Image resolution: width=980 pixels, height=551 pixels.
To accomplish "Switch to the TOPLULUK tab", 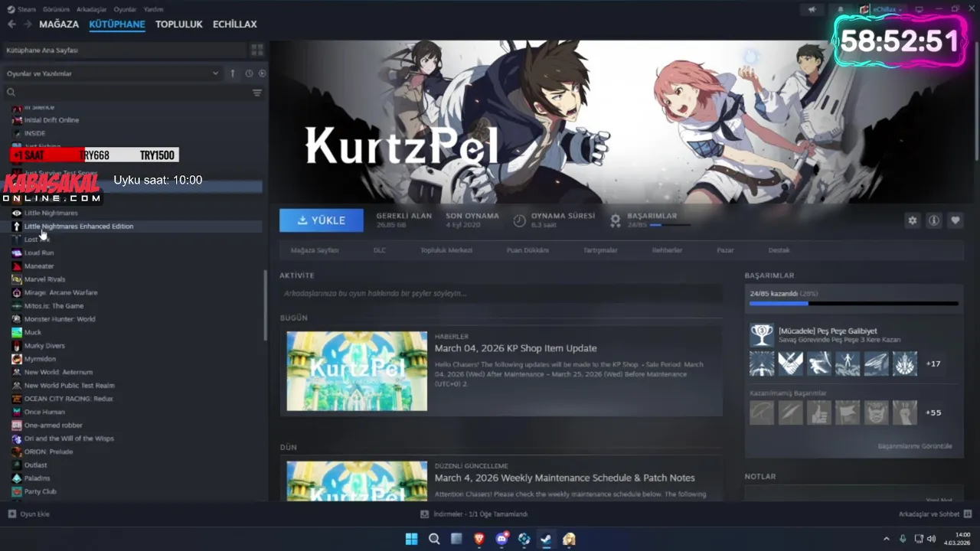I will [179, 24].
